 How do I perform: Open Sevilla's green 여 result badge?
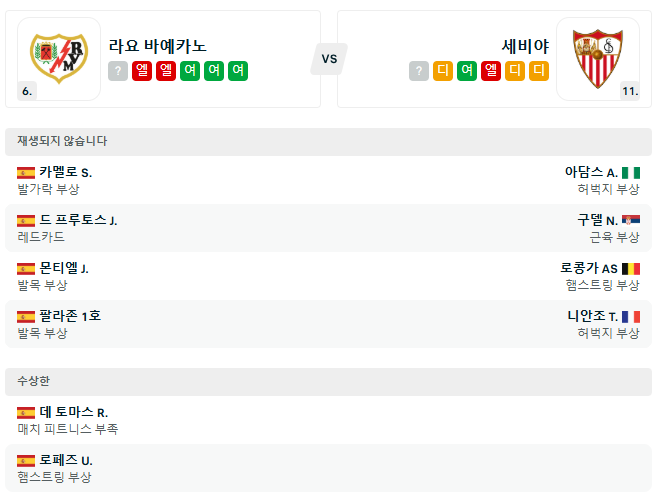(467, 71)
